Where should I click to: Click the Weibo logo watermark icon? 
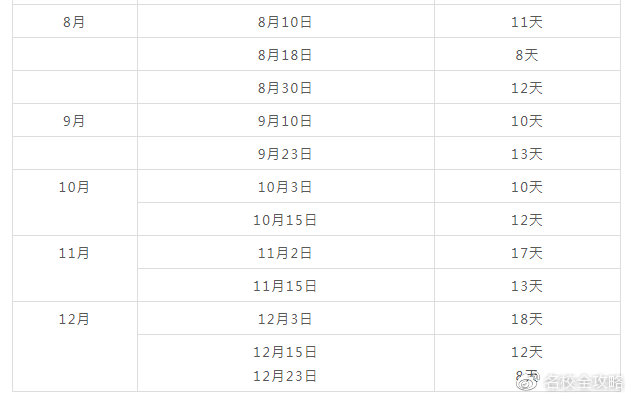click(528, 382)
